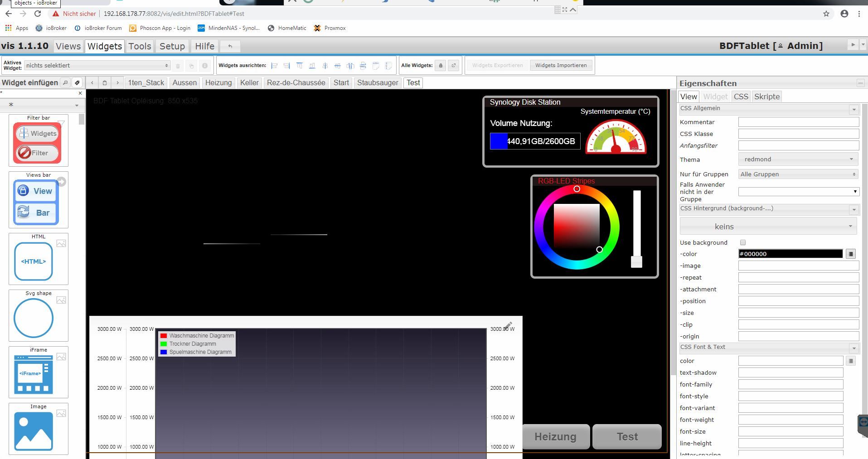The width and height of the screenshot is (868, 459).
Task: Align widgets to bottom edge icon
Action: point(312,66)
